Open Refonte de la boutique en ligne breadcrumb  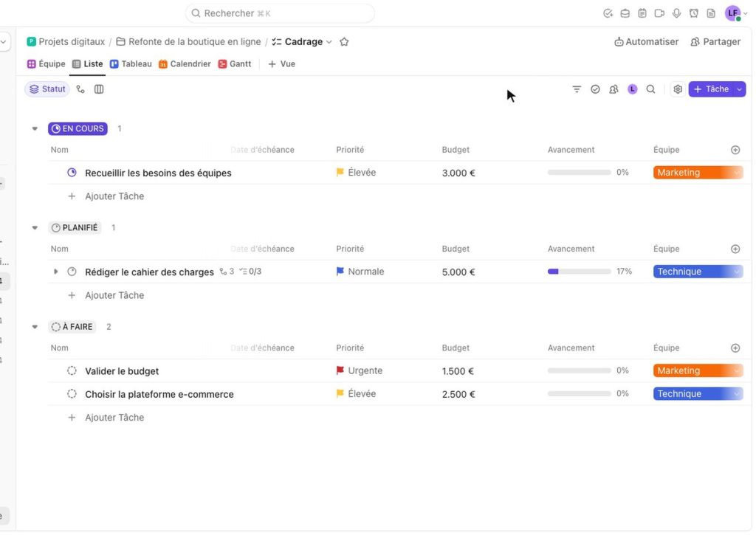pyautogui.click(x=188, y=42)
